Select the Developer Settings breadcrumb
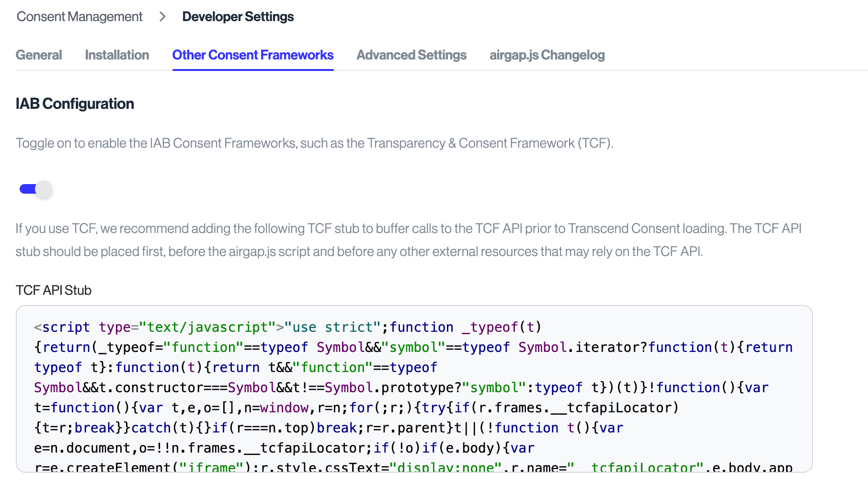Viewport: 868px width, 490px height. coord(238,17)
